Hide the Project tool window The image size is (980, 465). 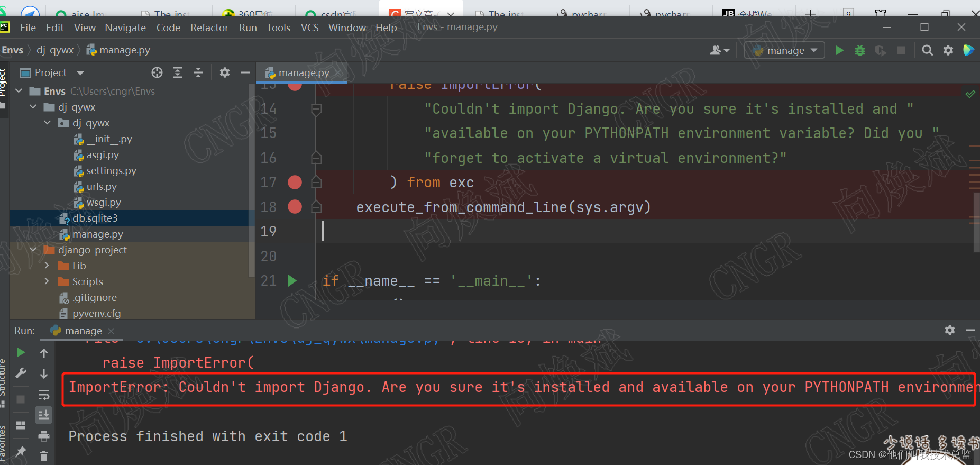[x=245, y=72]
